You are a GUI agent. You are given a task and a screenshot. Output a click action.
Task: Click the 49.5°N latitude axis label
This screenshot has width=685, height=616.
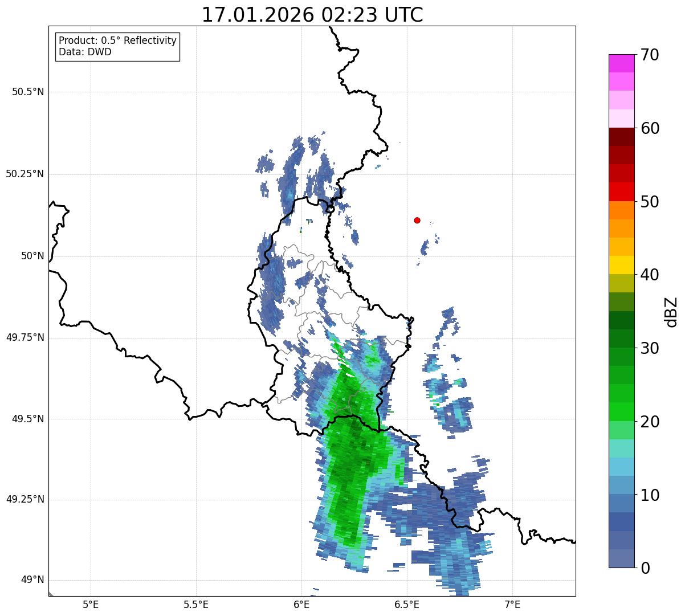27,419
